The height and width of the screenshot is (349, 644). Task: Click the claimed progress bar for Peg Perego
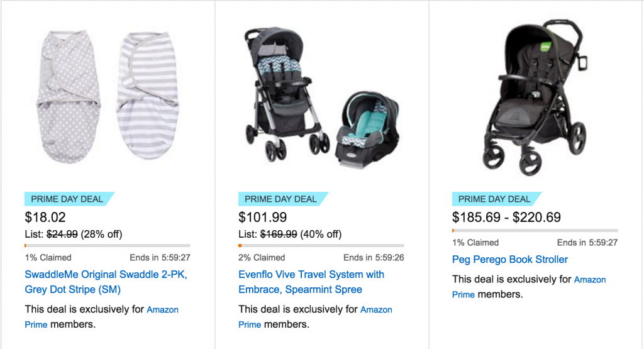click(x=535, y=230)
